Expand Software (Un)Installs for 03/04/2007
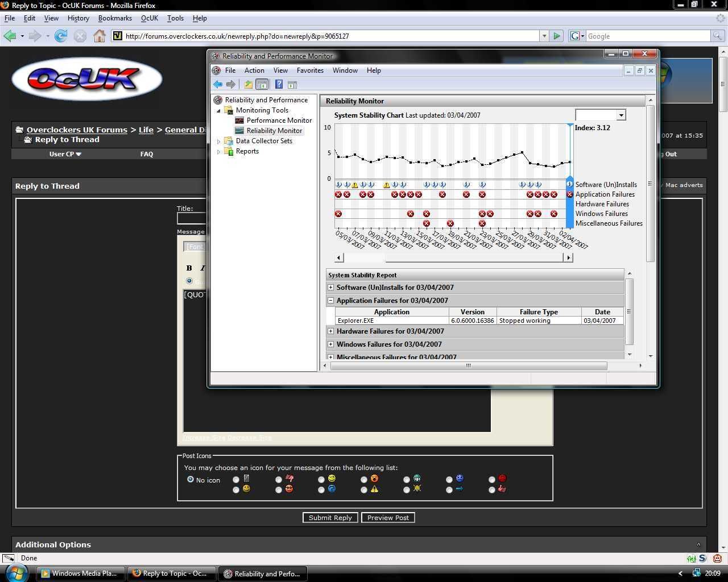The image size is (728, 582). (x=330, y=288)
